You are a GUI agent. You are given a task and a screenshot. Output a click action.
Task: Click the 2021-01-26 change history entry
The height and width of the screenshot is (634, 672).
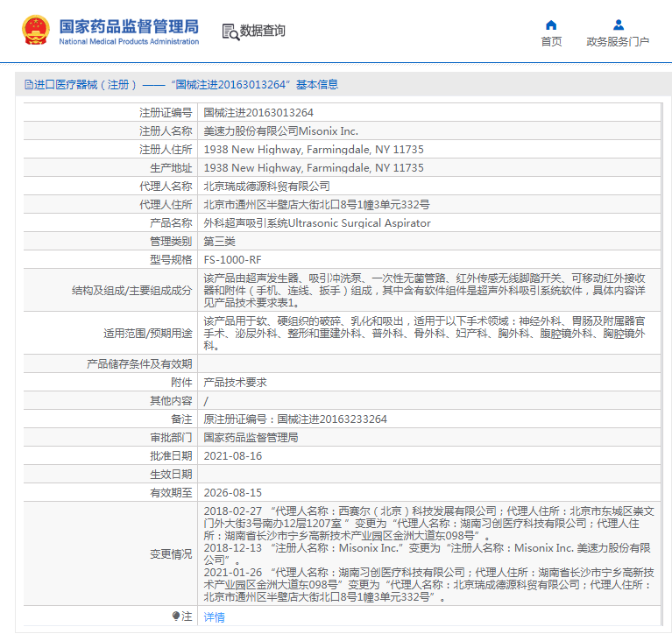(428, 585)
